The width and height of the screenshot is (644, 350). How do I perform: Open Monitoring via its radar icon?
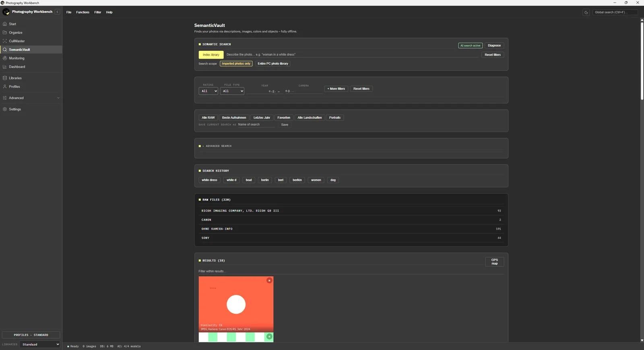(5, 58)
